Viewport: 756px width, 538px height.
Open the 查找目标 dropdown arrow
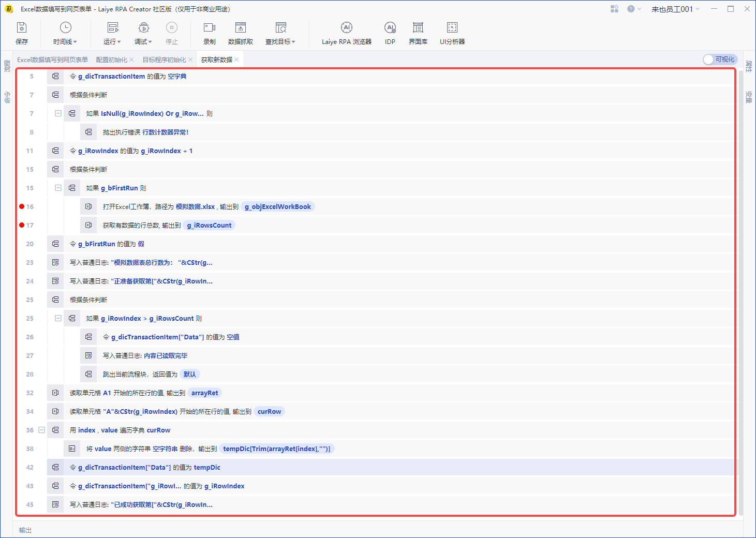pos(293,42)
